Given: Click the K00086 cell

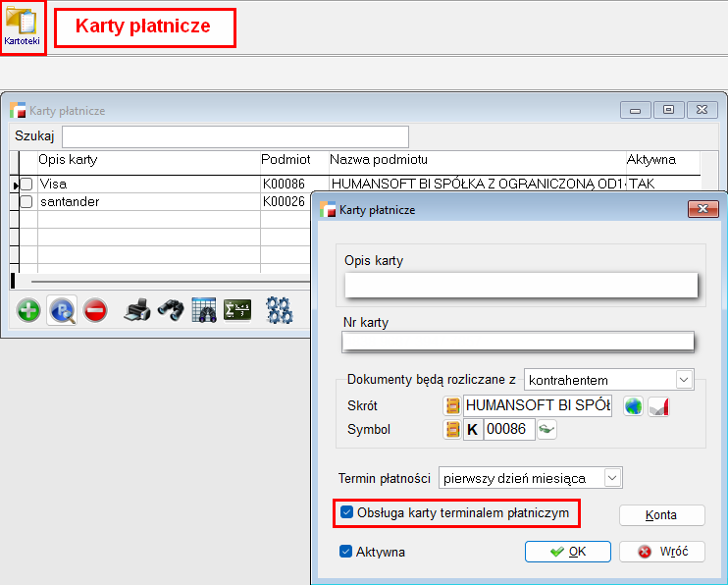Looking at the screenshot, I should (x=294, y=184).
